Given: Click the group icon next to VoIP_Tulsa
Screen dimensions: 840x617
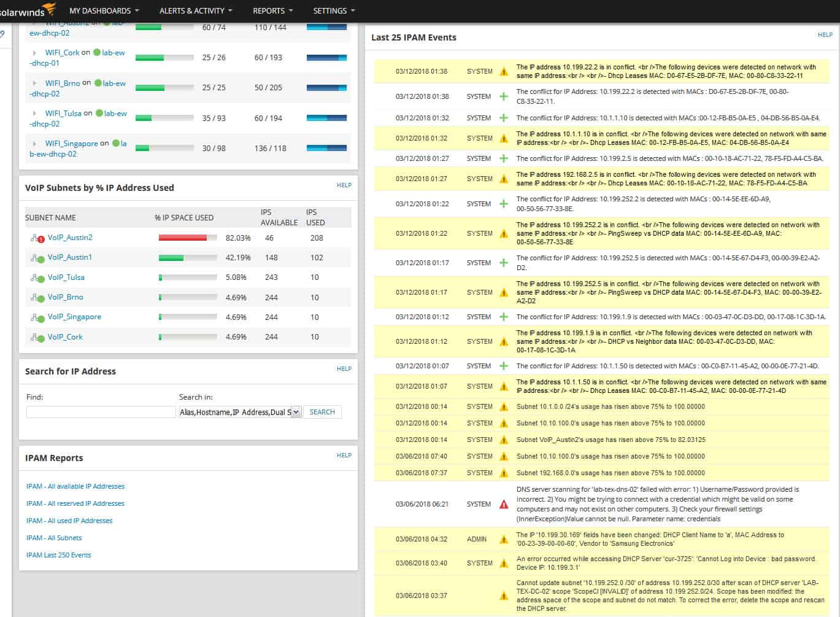Looking at the screenshot, I should [34, 277].
